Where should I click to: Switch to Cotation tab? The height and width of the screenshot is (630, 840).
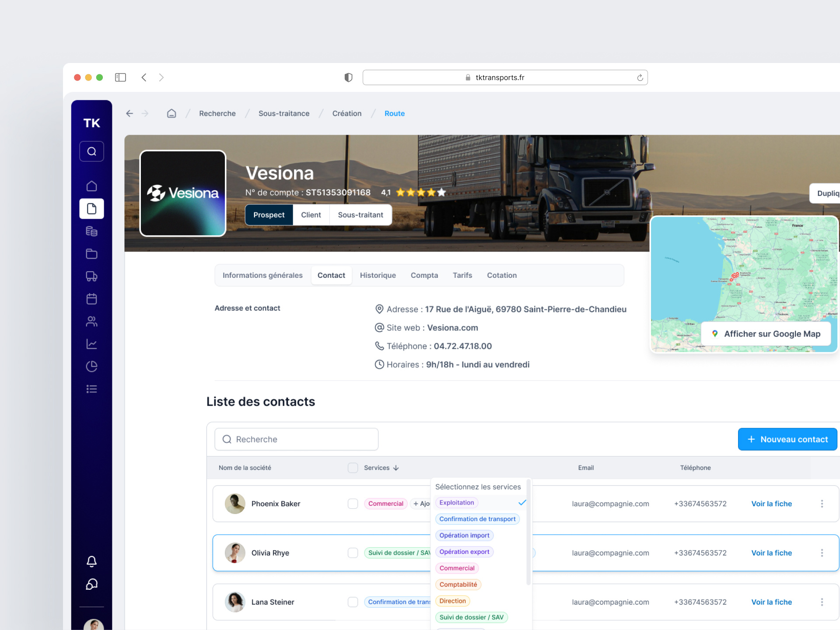click(x=502, y=275)
